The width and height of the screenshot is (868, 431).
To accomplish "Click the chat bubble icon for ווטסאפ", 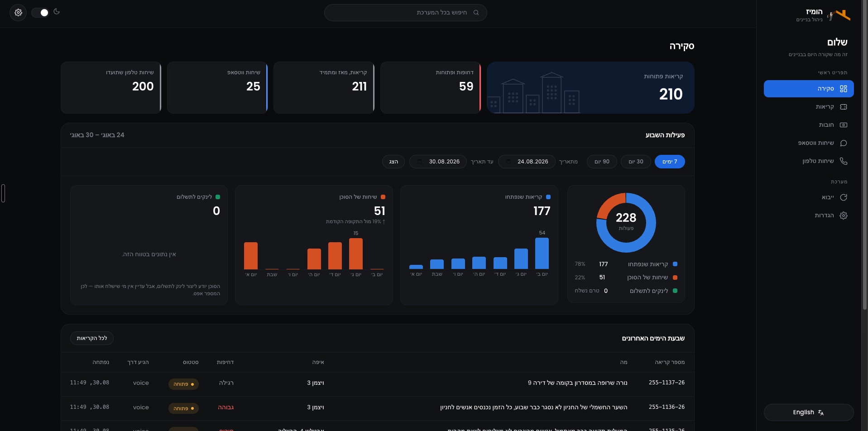I will (843, 143).
